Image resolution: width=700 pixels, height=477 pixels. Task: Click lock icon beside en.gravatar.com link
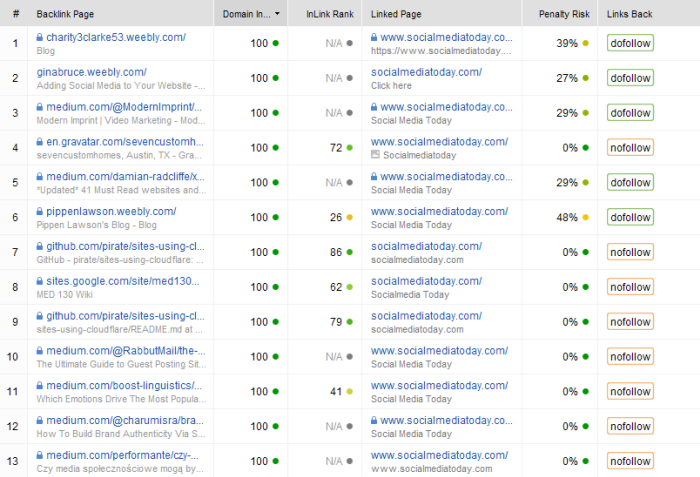point(40,142)
